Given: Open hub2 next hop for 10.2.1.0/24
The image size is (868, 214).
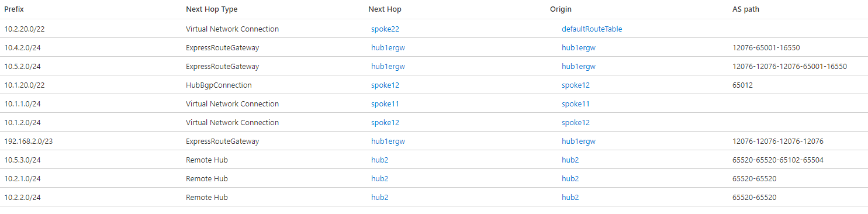Looking at the screenshot, I should [x=379, y=178].
